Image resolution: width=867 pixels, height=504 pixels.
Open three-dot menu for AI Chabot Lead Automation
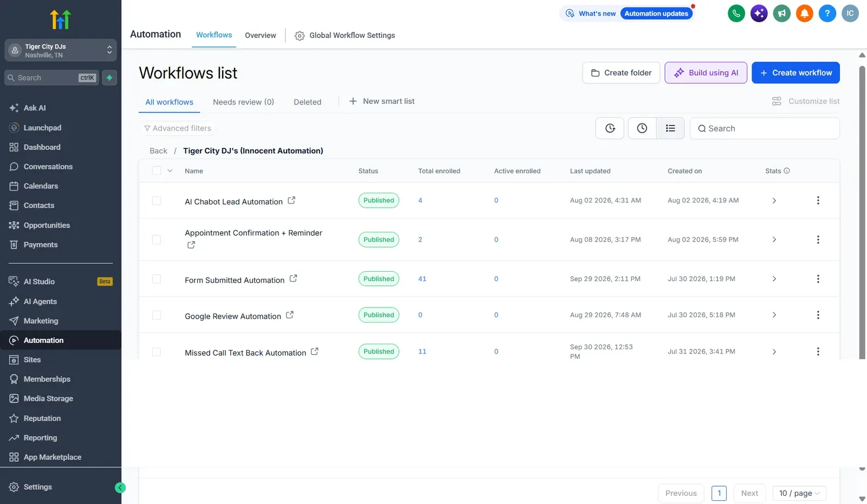[818, 200]
